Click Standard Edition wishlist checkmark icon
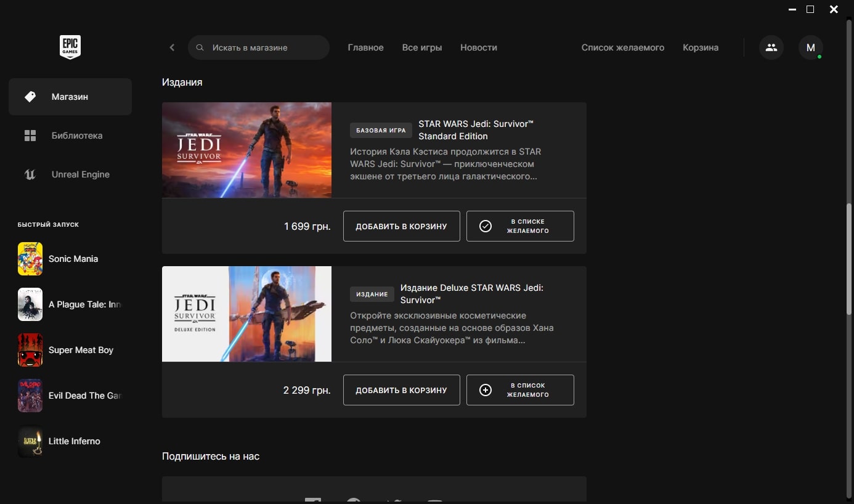This screenshot has width=854, height=504. pyautogui.click(x=486, y=226)
